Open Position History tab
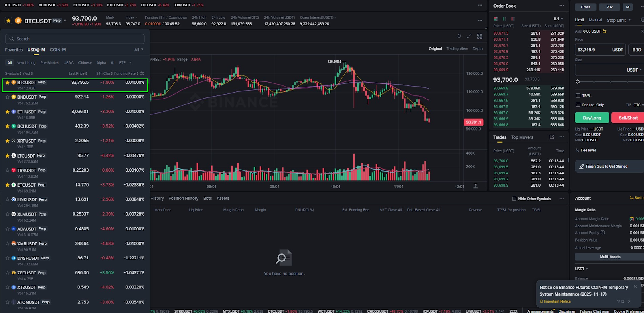644x313 pixels. click(x=184, y=198)
